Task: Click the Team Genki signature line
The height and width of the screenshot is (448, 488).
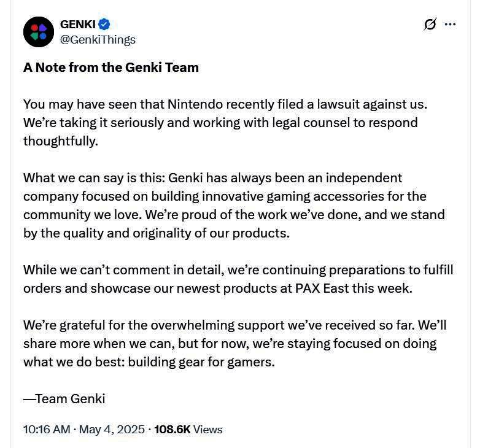Action: [64, 399]
